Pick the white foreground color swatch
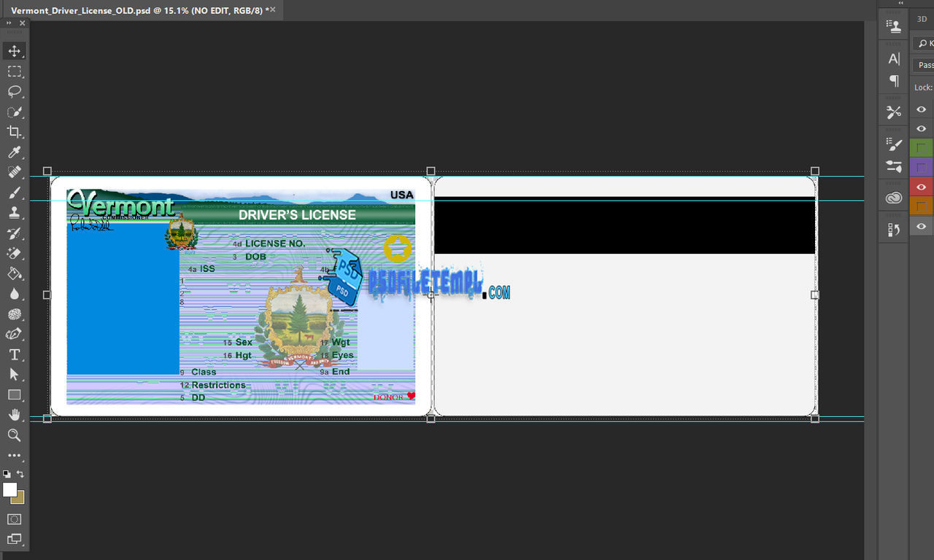Image resolution: width=934 pixels, height=560 pixels. click(x=9, y=489)
